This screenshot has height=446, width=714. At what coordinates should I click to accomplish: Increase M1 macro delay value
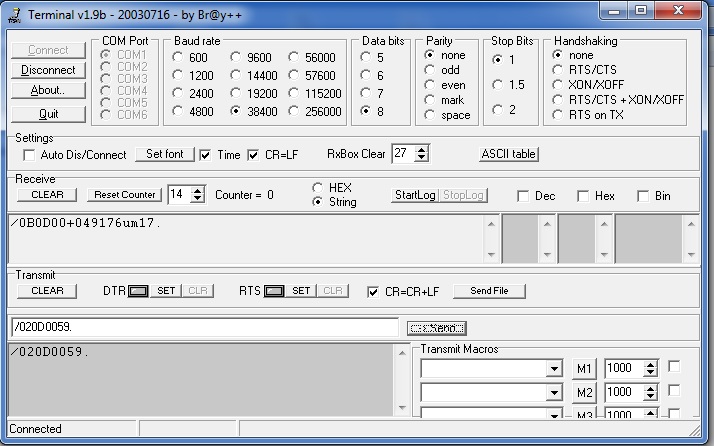tap(651, 364)
